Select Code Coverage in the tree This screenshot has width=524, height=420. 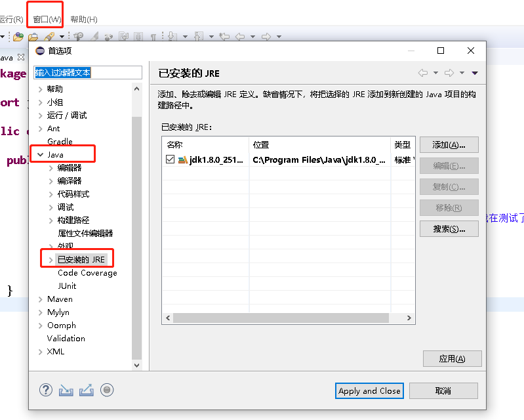[87, 273]
